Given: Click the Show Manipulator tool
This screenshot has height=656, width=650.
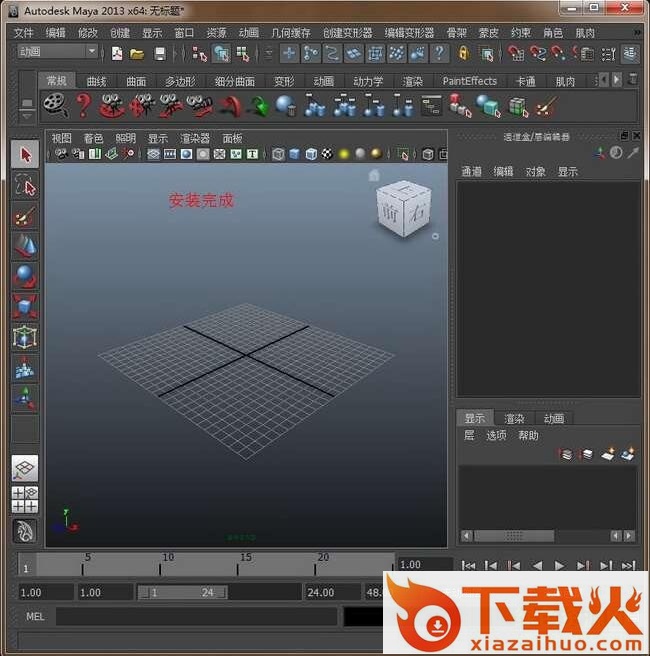Looking at the screenshot, I should pos(25,398).
